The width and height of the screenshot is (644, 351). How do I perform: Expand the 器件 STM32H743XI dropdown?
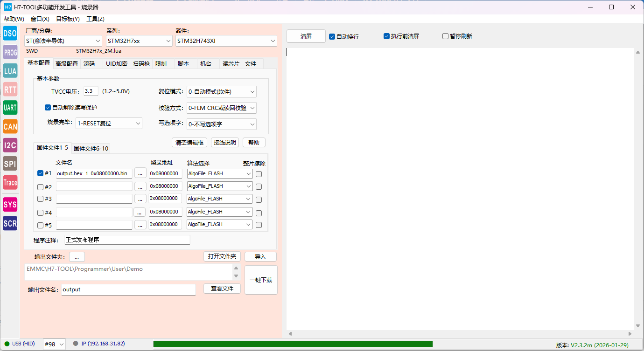coord(226,41)
